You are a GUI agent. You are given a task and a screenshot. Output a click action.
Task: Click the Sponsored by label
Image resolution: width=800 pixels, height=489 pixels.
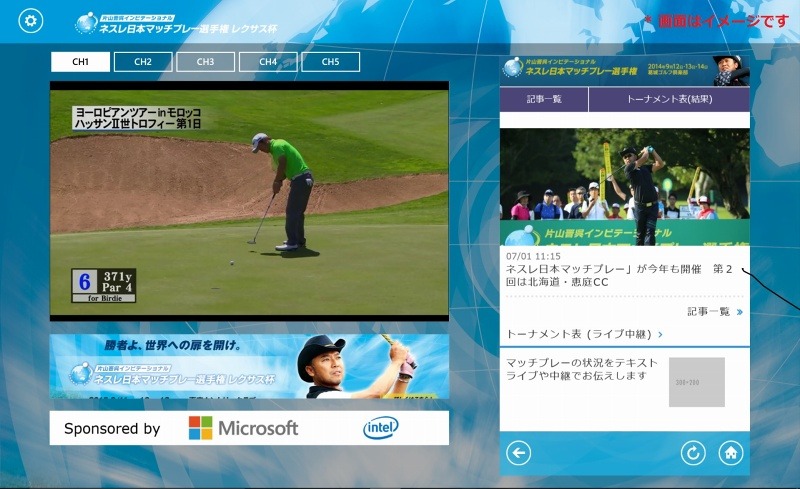[x=112, y=429]
